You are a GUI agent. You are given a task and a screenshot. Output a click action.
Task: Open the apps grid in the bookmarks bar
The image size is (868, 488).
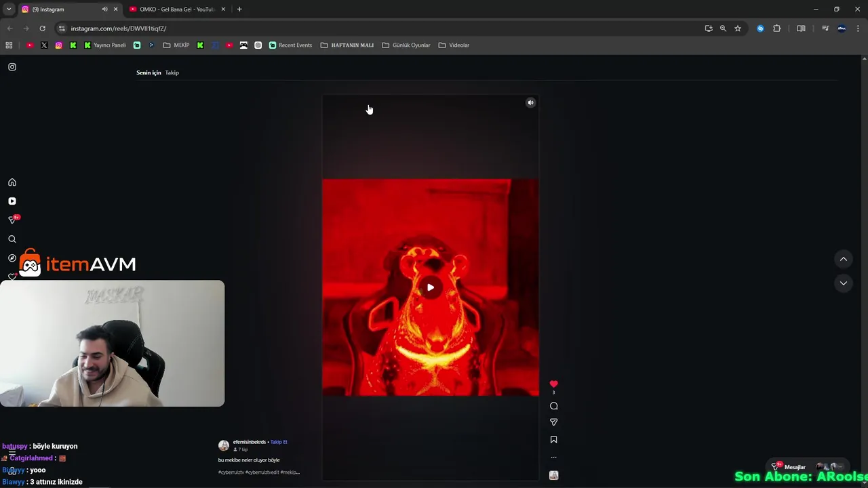coord(9,45)
